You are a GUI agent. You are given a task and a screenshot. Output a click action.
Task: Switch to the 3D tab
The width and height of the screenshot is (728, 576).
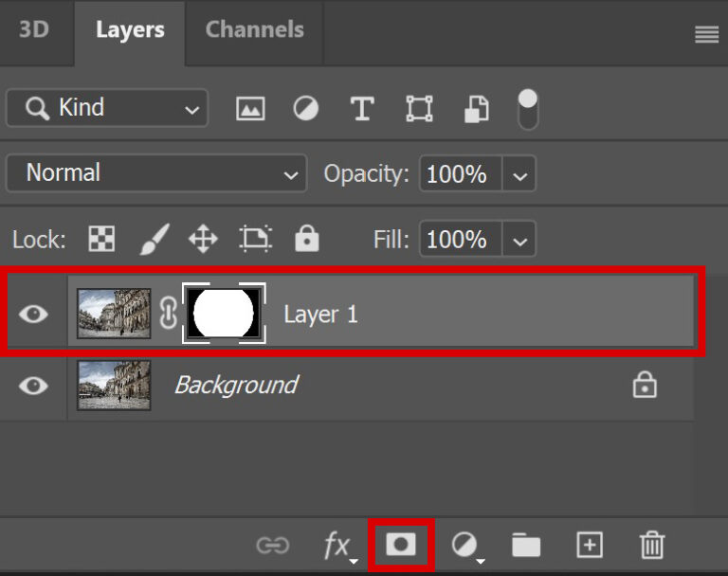click(34, 29)
